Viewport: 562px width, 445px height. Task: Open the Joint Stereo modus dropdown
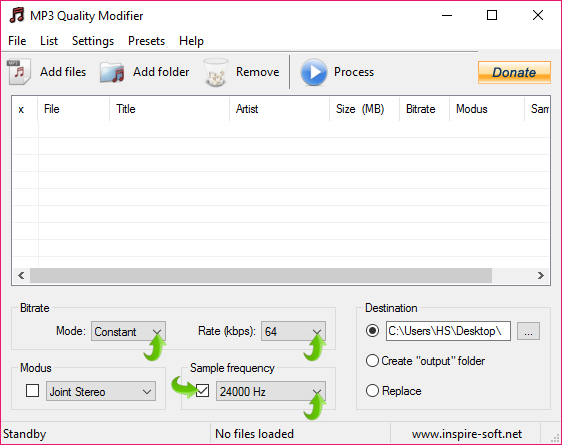point(101,391)
